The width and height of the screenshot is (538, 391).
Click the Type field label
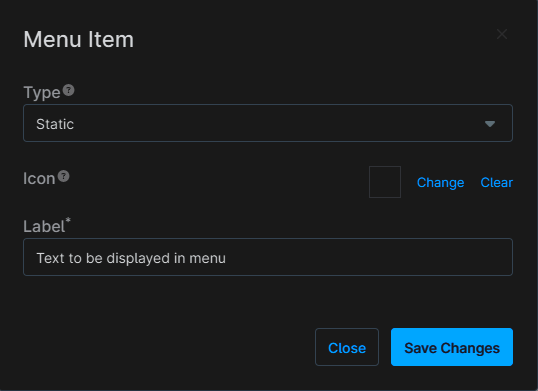tap(42, 93)
